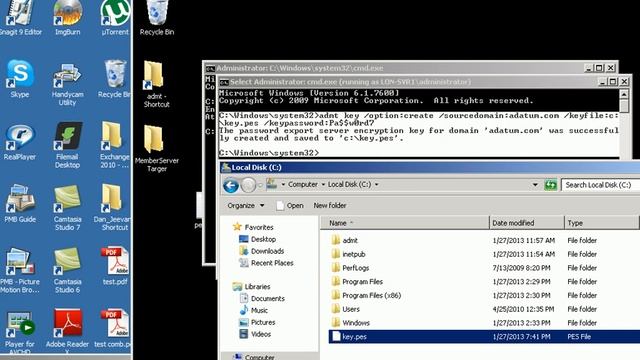Sort files by Name column header

point(405,223)
